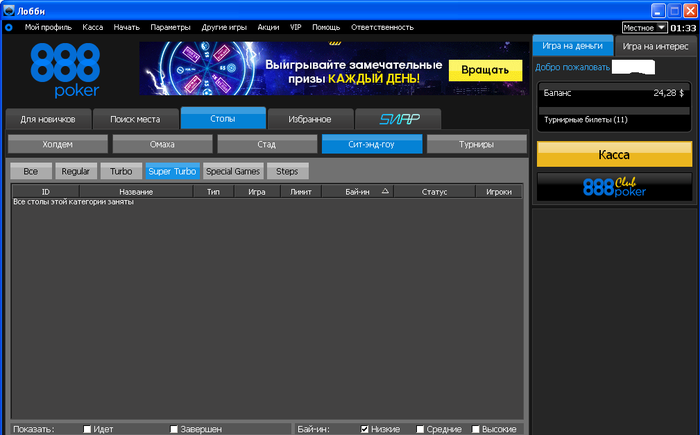Expand the Местное time zone dropdown
Viewport: 700px width, 435px height.
click(644, 28)
